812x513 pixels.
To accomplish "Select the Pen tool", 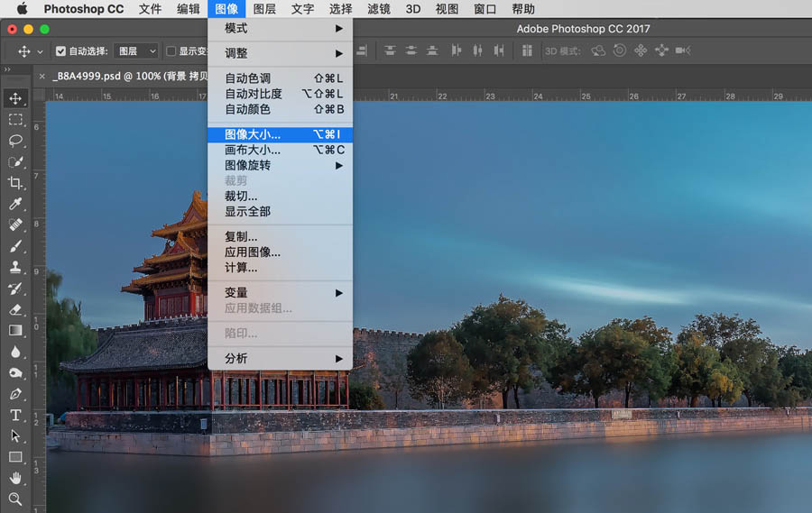I will point(15,394).
